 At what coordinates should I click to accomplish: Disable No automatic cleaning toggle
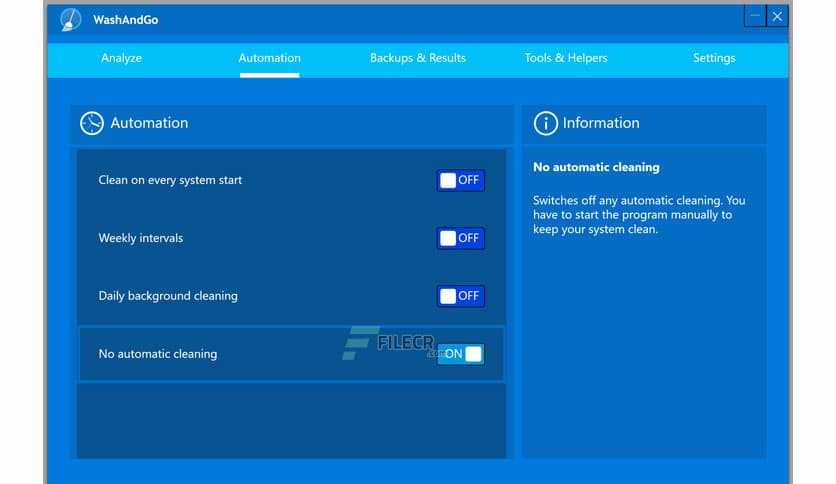[461, 354]
